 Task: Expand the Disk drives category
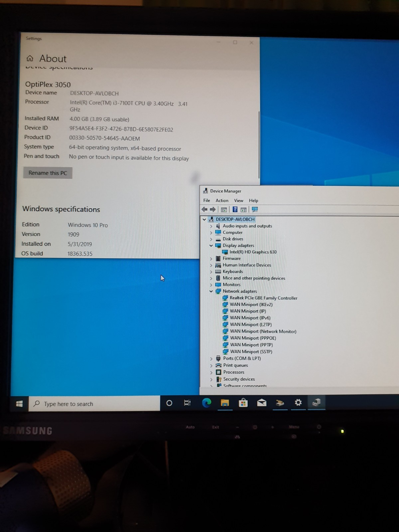coord(211,239)
